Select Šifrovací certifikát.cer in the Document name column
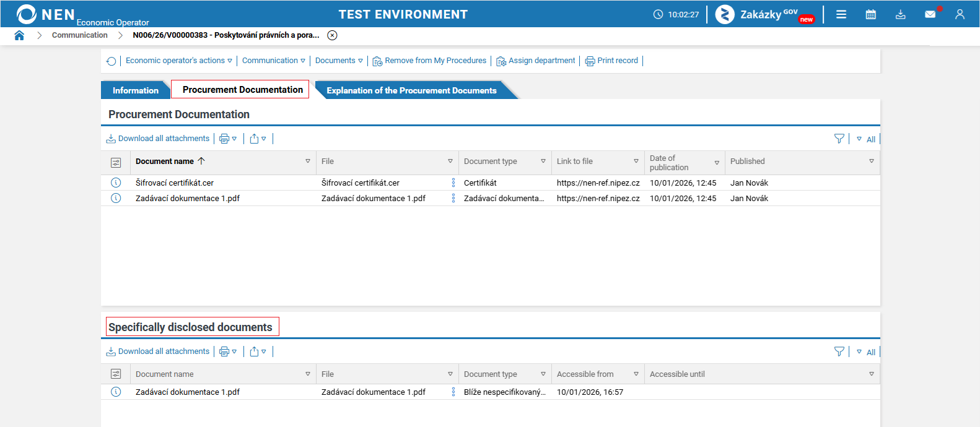Screen dimensions: 980x427 (x=175, y=183)
